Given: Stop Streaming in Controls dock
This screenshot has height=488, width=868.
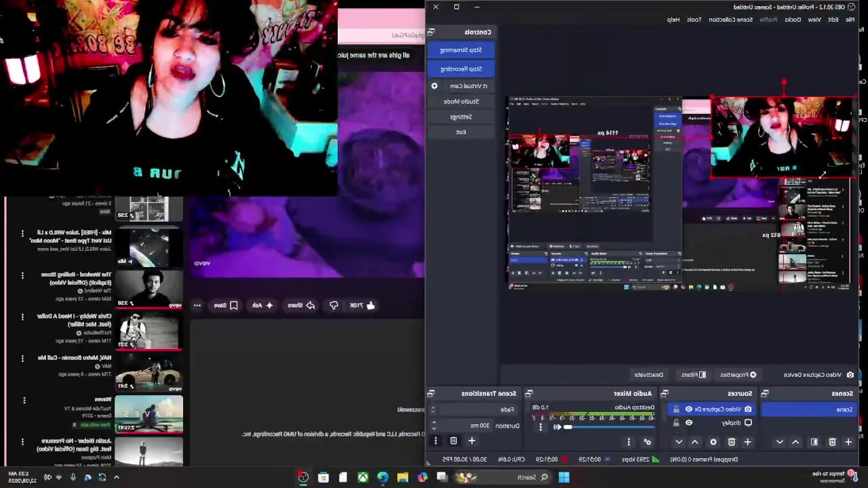Looking at the screenshot, I should (461, 50).
